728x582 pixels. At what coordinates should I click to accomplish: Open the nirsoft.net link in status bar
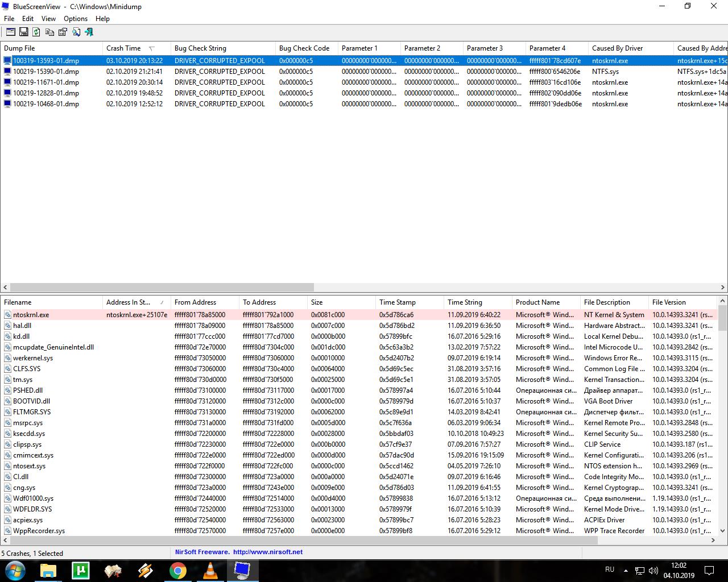267,552
